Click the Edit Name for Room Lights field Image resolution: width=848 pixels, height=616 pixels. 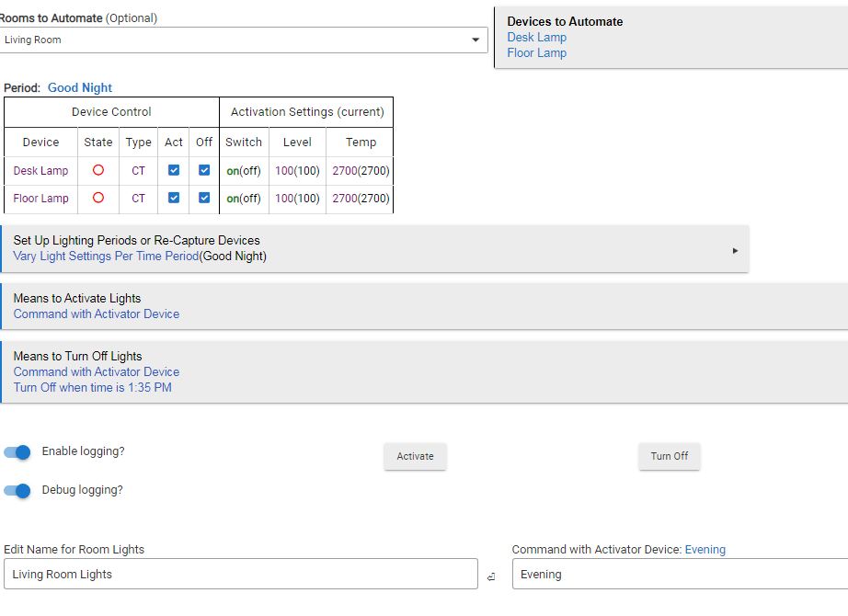240,575
